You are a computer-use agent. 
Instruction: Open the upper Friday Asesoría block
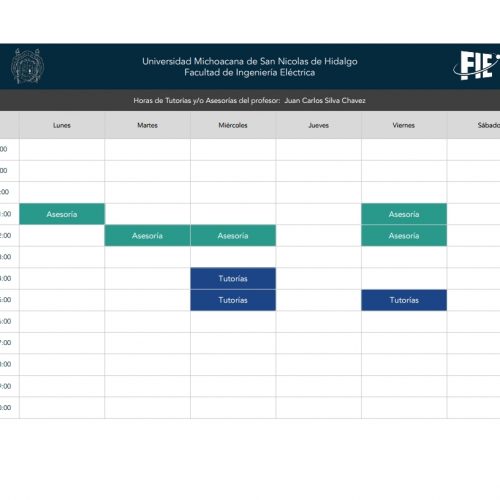tap(404, 214)
